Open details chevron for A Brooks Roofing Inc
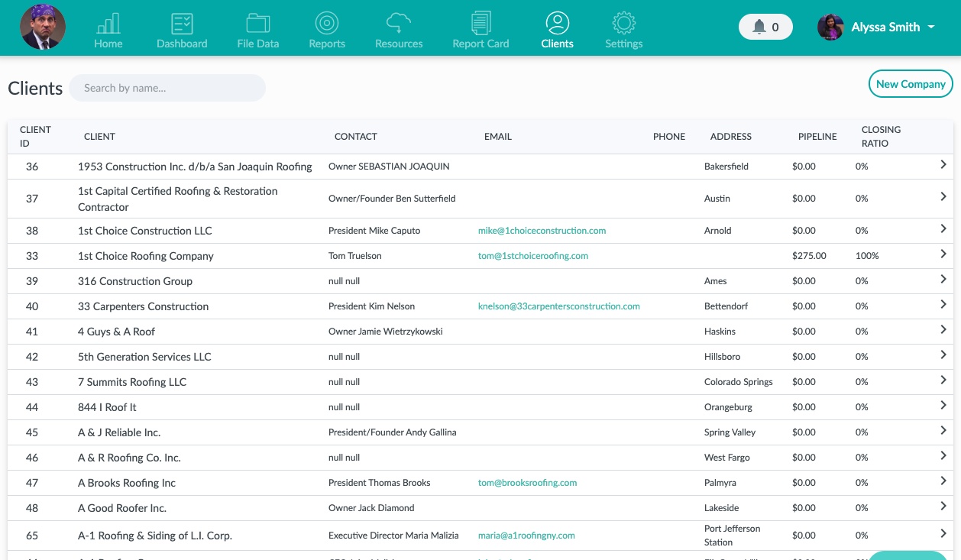 943,481
